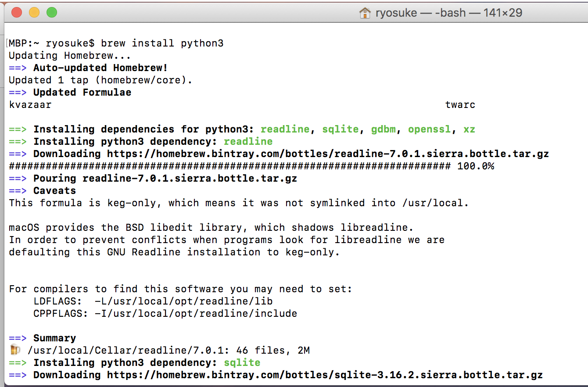Click the window title 'ryosuke — -bash — 141×29'

449,13
